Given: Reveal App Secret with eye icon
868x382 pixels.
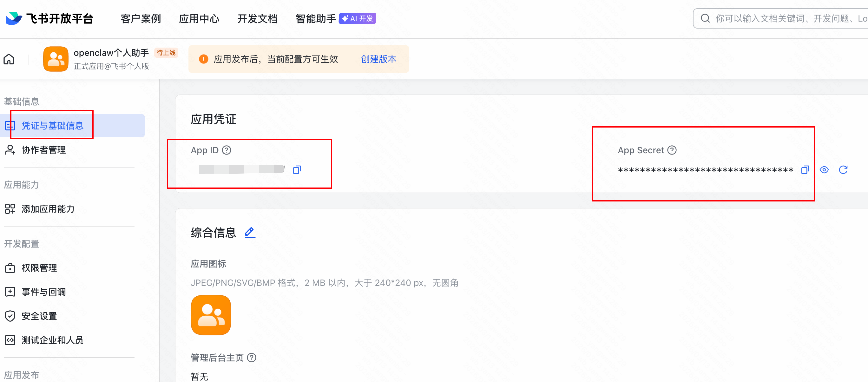Looking at the screenshot, I should (824, 170).
